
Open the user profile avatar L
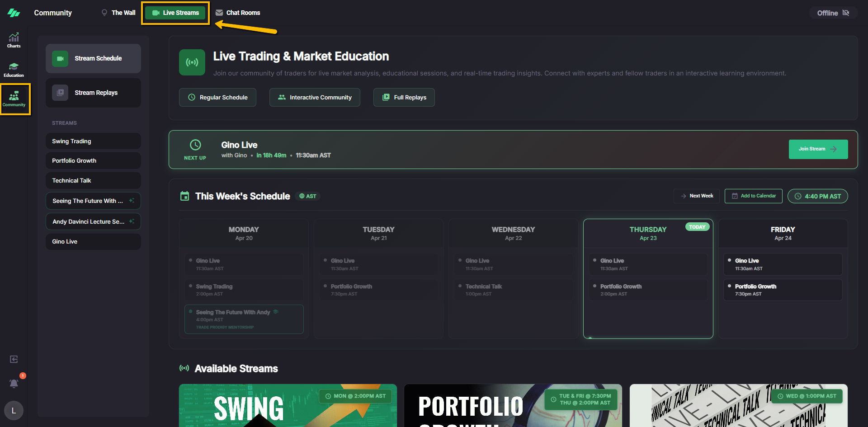coord(14,410)
